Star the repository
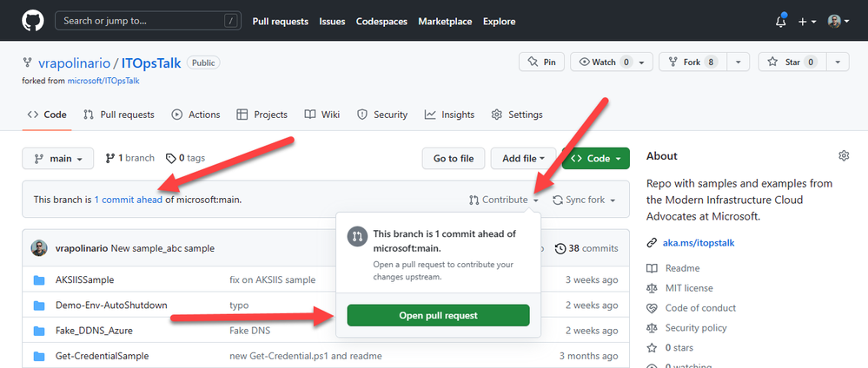 [x=792, y=62]
